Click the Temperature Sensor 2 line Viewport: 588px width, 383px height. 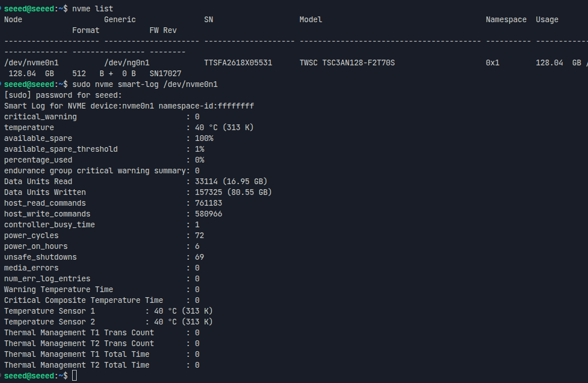pyautogui.click(x=109, y=322)
